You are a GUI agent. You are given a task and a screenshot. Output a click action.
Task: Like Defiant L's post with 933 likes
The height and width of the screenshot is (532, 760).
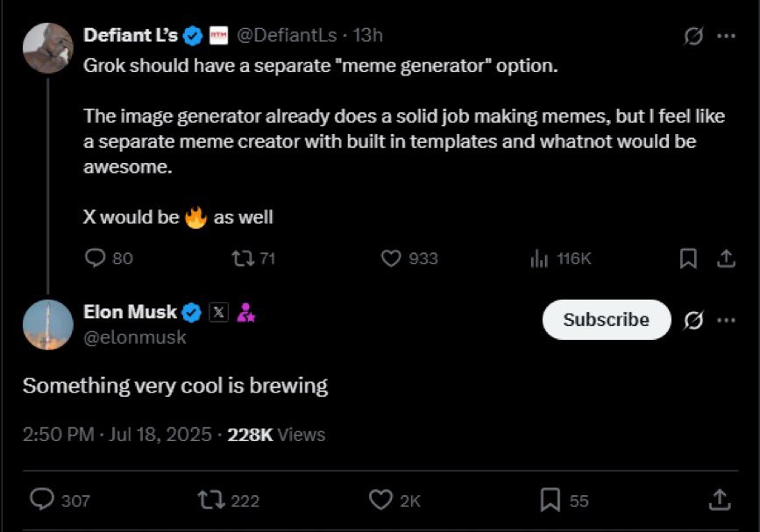click(x=409, y=259)
